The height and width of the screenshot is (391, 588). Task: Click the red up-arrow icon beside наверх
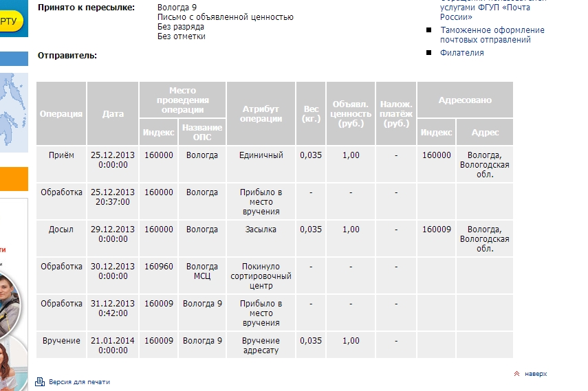[516, 374]
